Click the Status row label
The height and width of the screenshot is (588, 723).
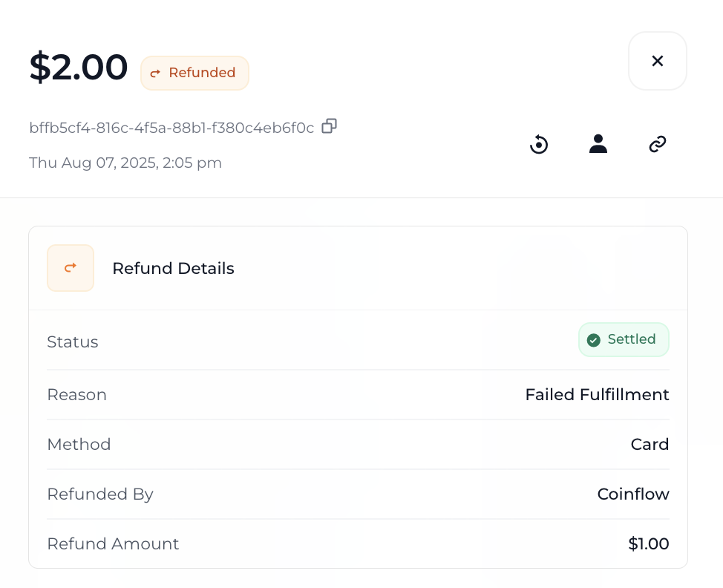click(x=72, y=342)
